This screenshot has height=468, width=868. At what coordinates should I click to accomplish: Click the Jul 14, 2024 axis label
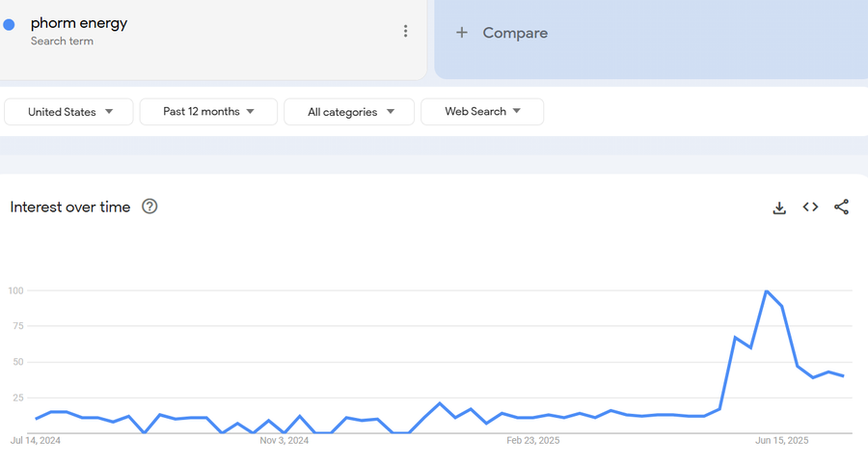(x=36, y=440)
